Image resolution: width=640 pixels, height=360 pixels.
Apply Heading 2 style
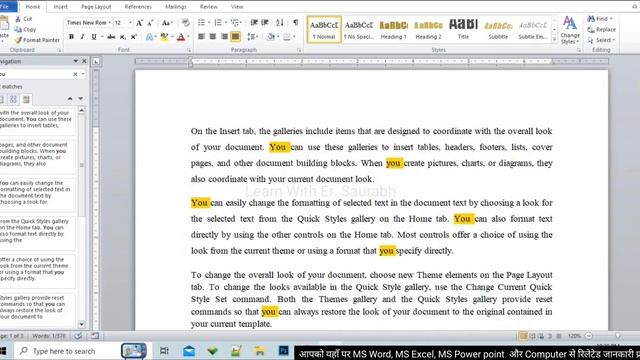click(428, 29)
